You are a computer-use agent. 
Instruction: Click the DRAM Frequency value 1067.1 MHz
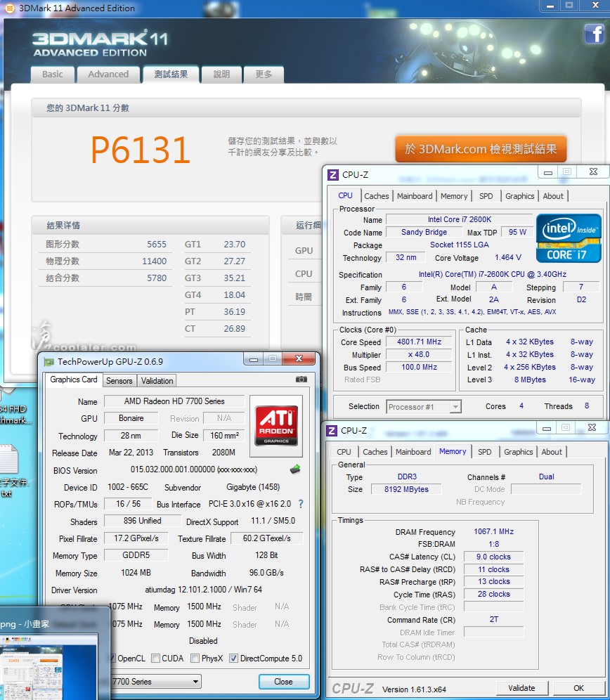pos(493,531)
